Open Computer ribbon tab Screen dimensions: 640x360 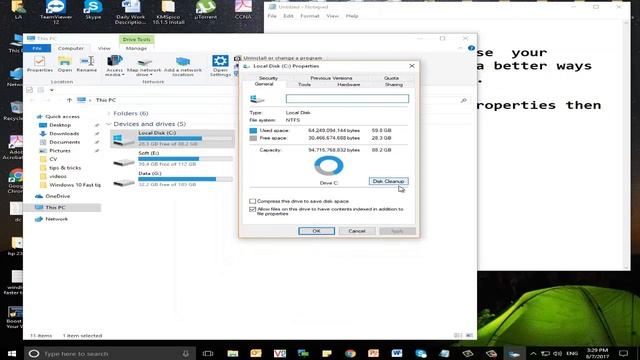tap(71, 48)
